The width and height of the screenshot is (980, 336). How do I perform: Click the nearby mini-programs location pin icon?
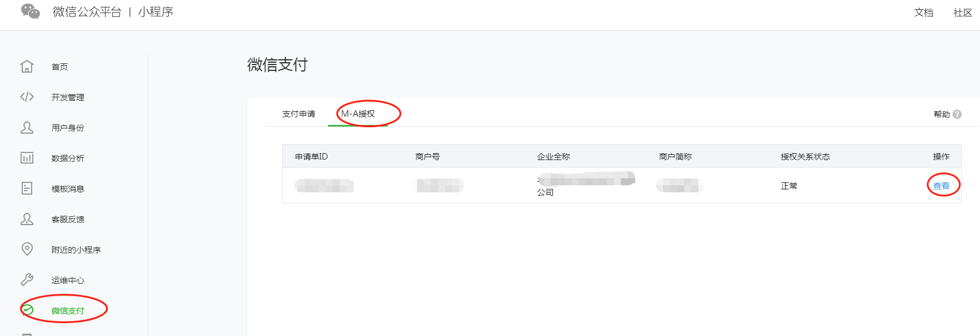point(27,249)
